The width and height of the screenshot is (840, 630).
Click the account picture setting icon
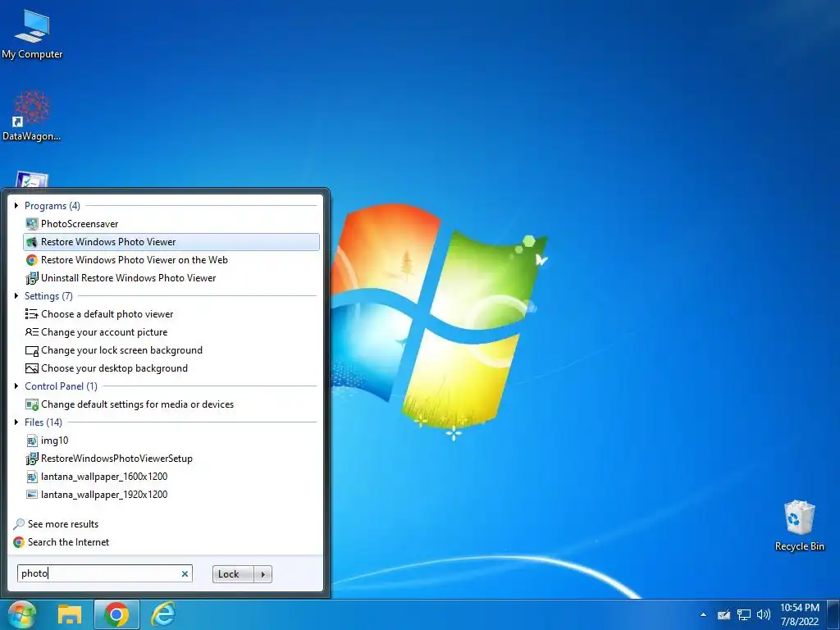(32, 332)
